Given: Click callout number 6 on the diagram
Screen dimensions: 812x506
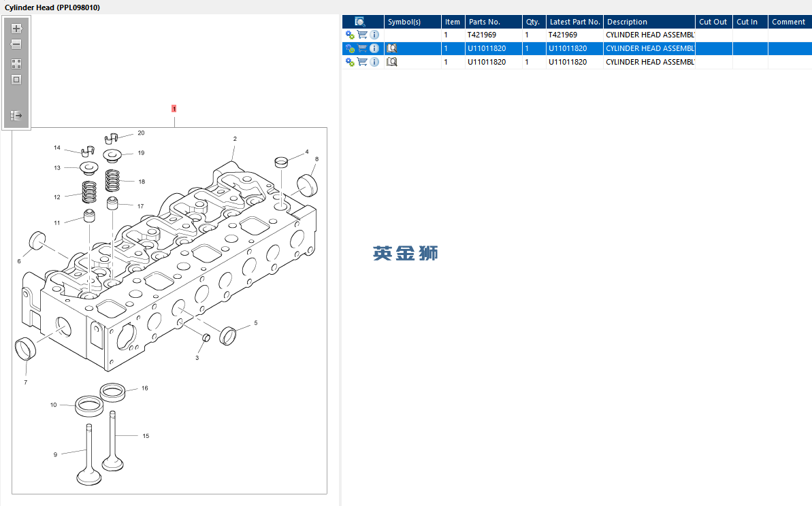Looking at the screenshot, I should click(x=19, y=261).
